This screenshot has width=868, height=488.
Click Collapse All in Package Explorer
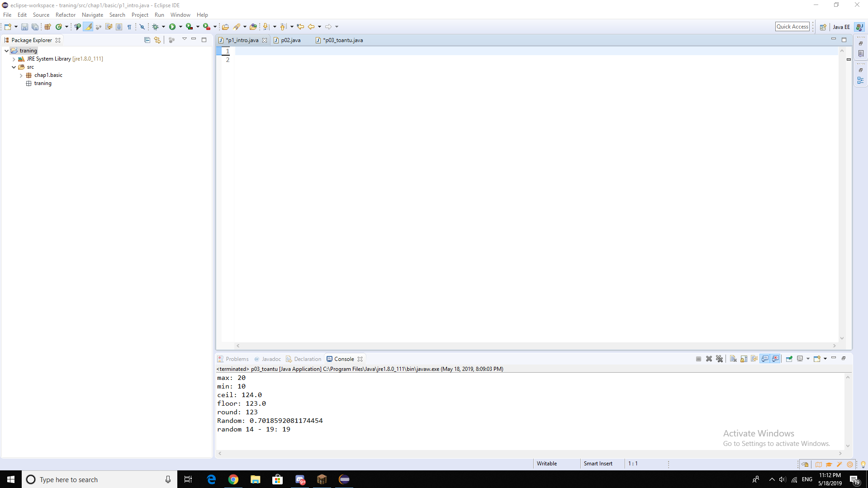147,40
